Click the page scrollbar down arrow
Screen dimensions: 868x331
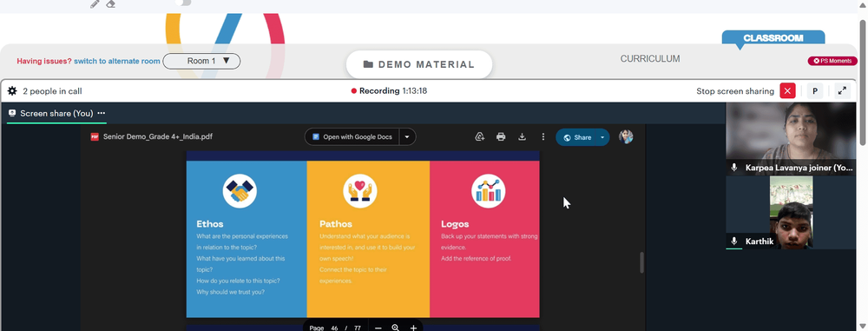tap(863, 326)
